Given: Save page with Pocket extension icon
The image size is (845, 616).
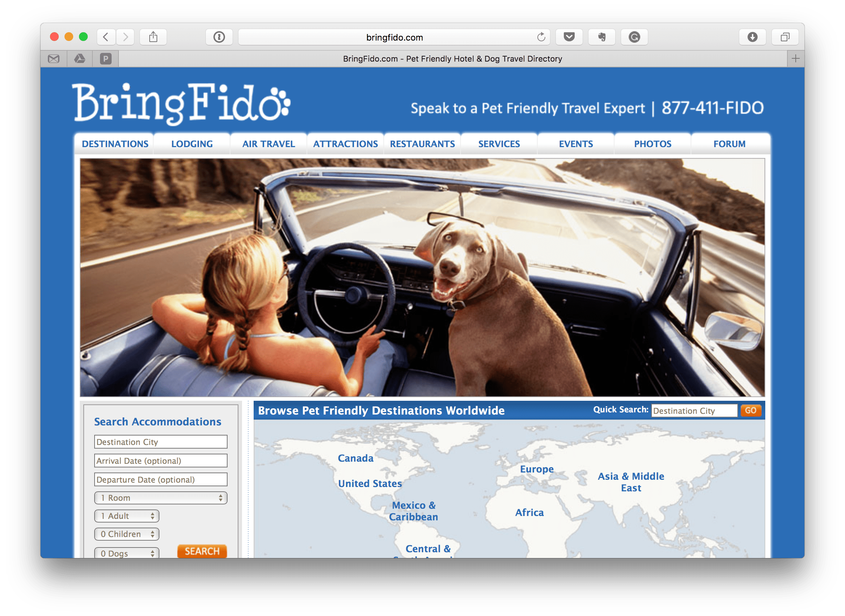Looking at the screenshot, I should point(569,37).
